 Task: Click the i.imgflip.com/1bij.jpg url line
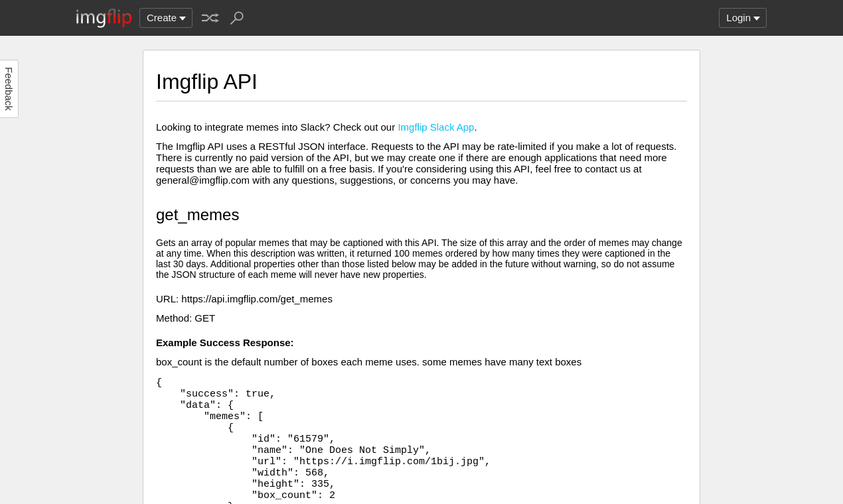coord(371,462)
